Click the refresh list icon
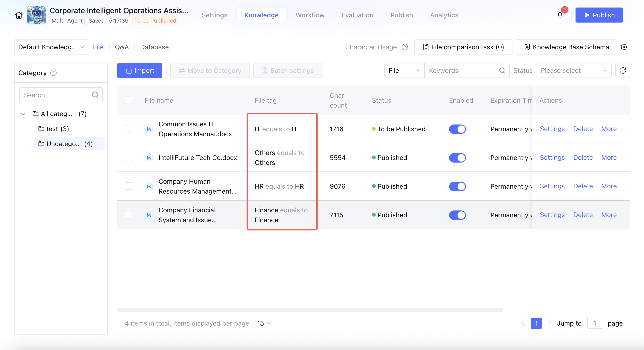The image size is (644, 350). pos(622,71)
